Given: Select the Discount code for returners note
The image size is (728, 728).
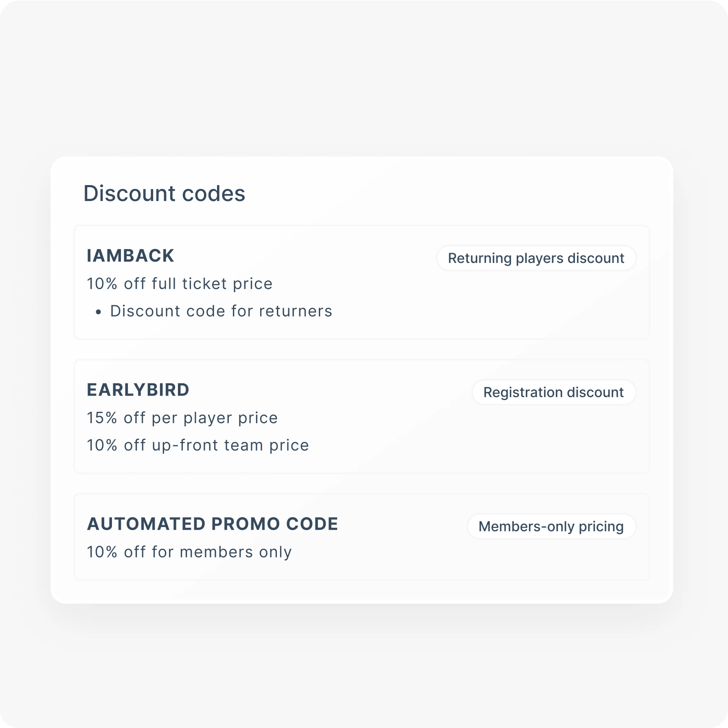Looking at the screenshot, I should pos(221,311).
